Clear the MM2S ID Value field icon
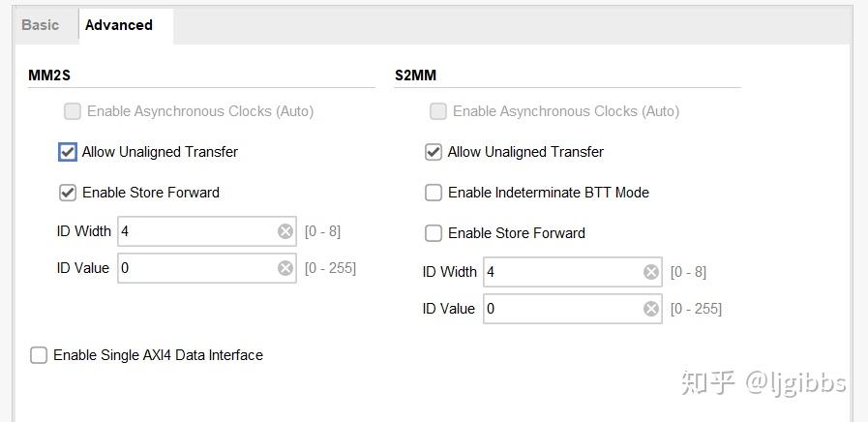868x422 pixels. [285, 268]
